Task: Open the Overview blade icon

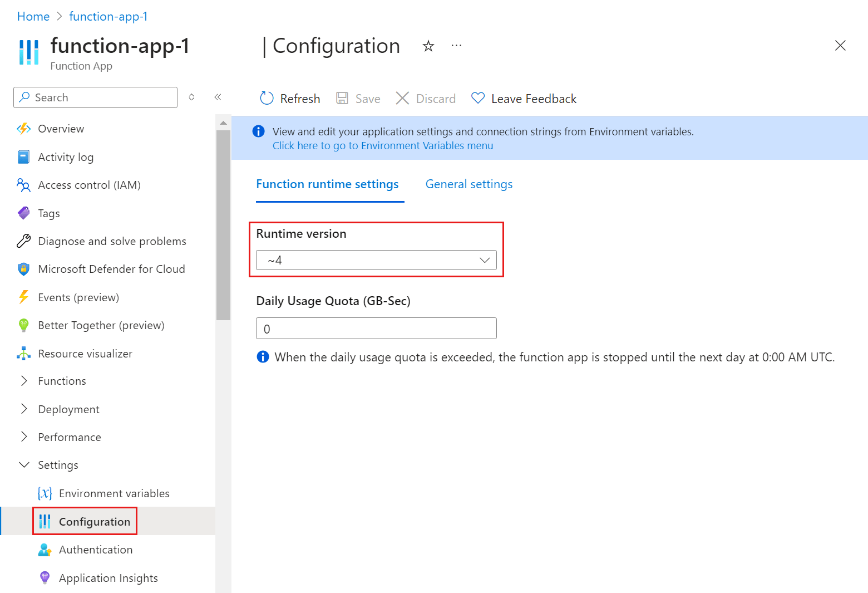Action: tap(23, 129)
